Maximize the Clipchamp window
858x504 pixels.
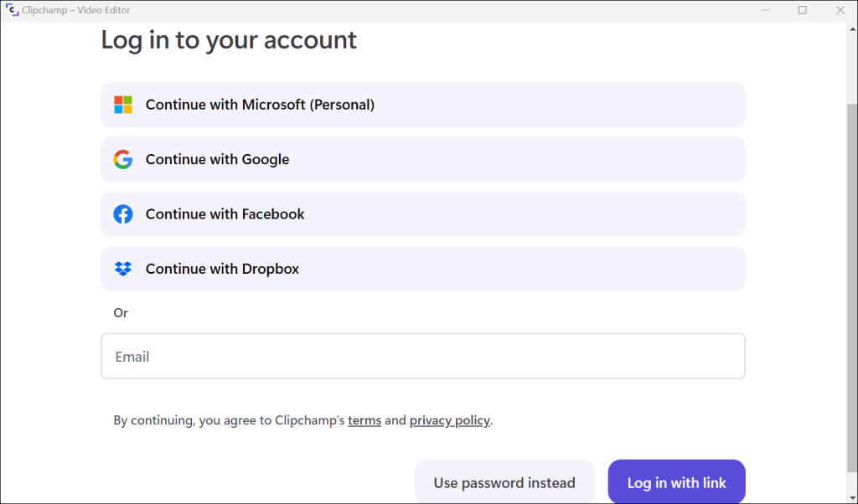coord(802,10)
